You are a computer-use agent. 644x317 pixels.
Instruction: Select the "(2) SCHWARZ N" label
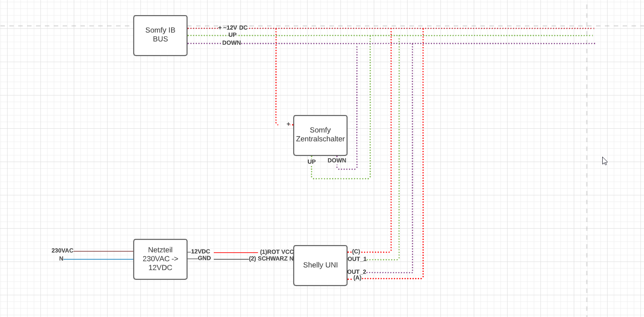(x=271, y=258)
